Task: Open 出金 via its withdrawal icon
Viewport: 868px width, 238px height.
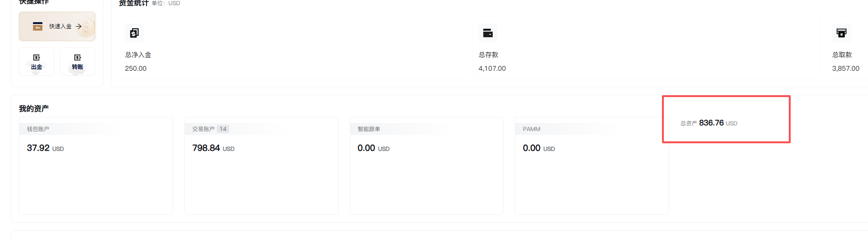Action: pos(36,57)
